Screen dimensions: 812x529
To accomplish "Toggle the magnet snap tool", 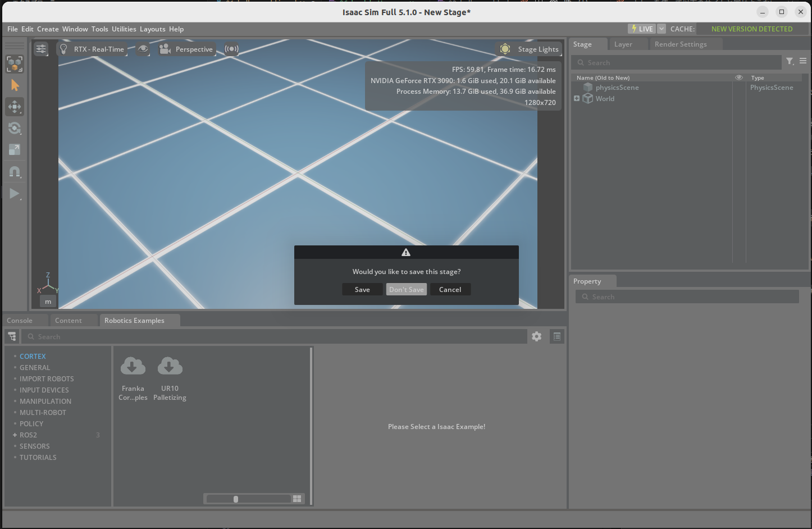I will (15, 172).
